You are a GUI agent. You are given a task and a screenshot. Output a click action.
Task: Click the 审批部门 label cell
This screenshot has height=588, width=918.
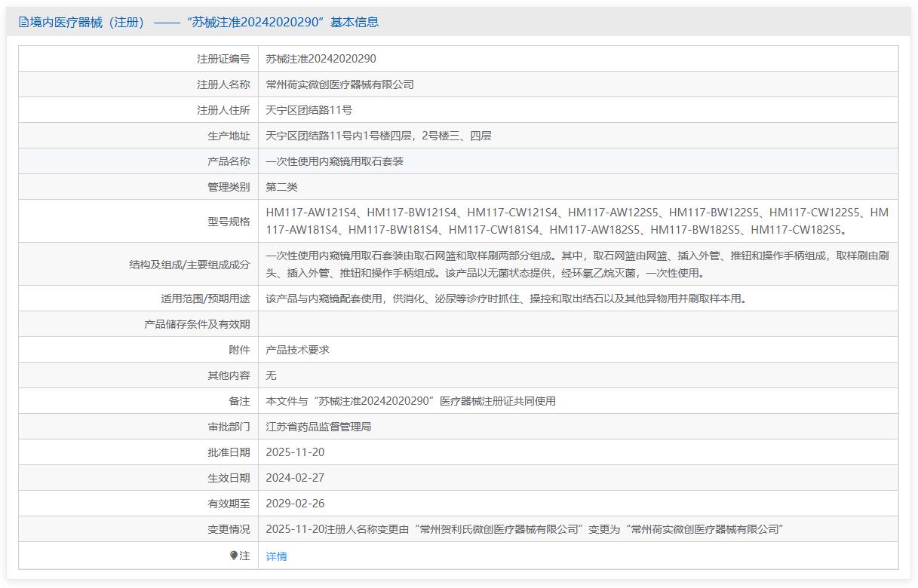(x=139, y=427)
